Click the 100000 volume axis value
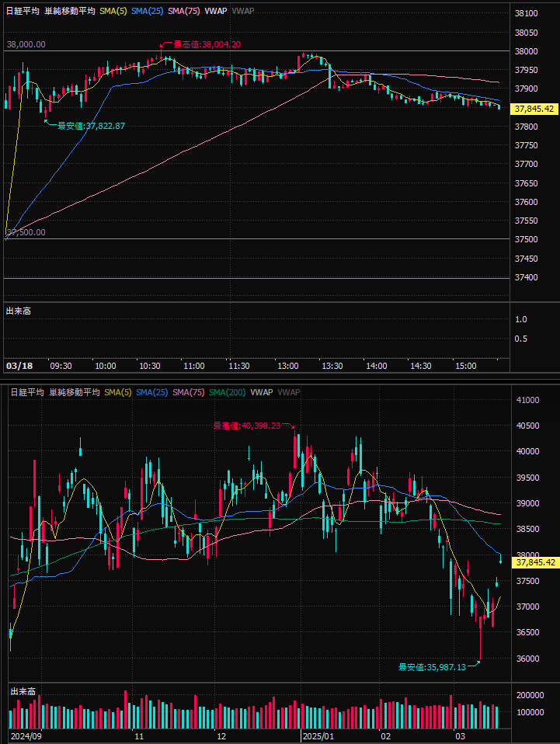This screenshot has height=744, width=560. coord(530,713)
